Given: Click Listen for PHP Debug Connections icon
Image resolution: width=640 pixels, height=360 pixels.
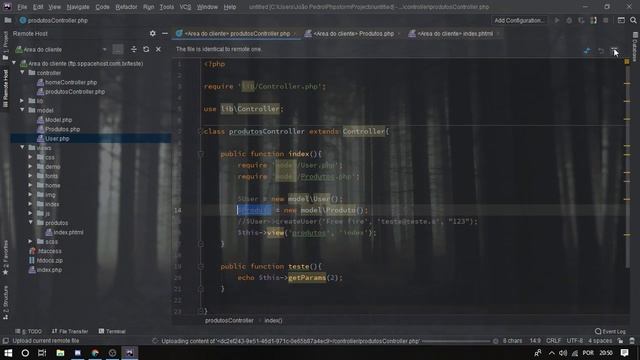Looking at the screenshot, I should [593, 20].
